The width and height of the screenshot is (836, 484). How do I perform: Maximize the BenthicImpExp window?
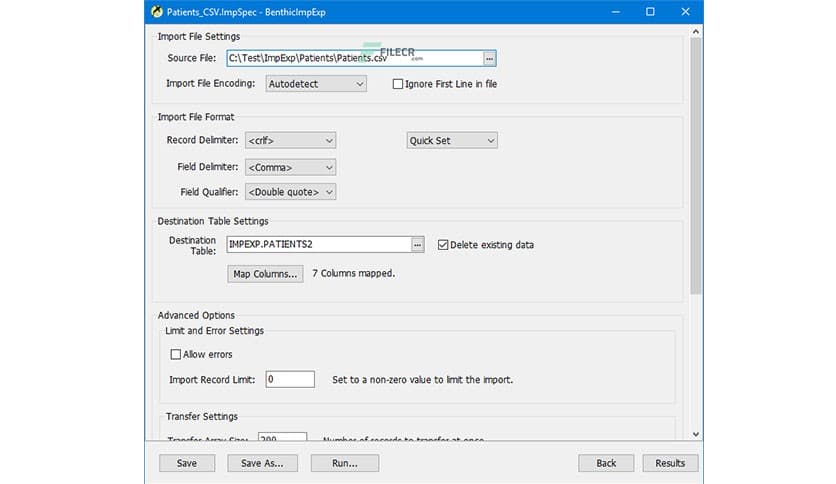click(x=650, y=12)
